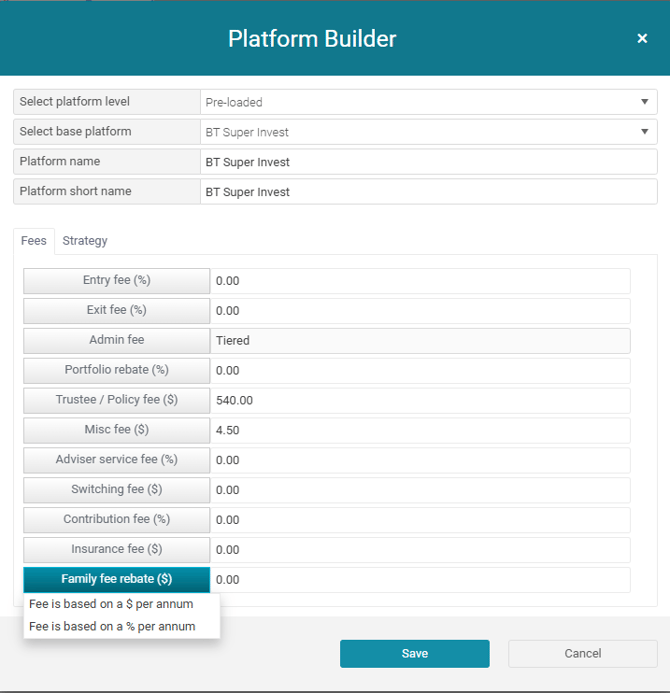
Task: Click the Entry fee (%) button
Action: 117,281
